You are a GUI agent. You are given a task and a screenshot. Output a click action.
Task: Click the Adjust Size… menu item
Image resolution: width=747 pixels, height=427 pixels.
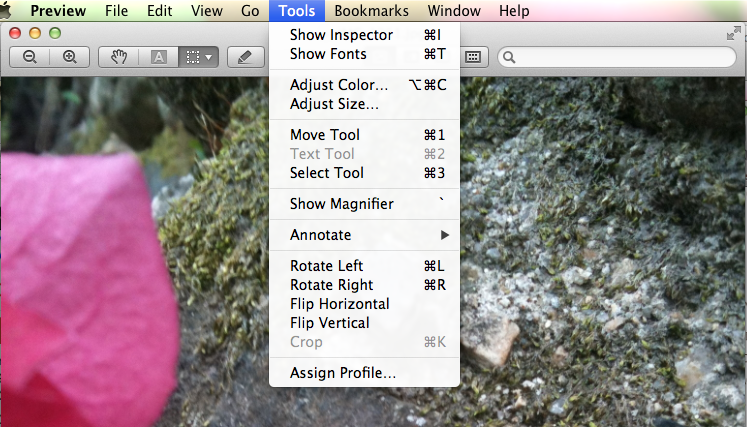(334, 104)
